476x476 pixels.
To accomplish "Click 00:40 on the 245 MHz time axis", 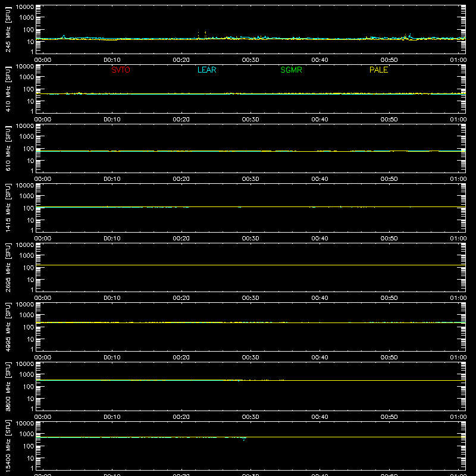I will click(x=320, y=60).
